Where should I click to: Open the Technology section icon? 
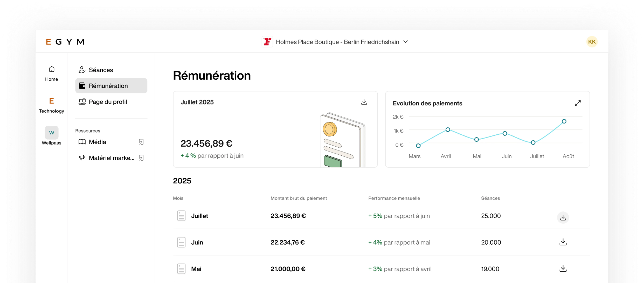(52, 101)
